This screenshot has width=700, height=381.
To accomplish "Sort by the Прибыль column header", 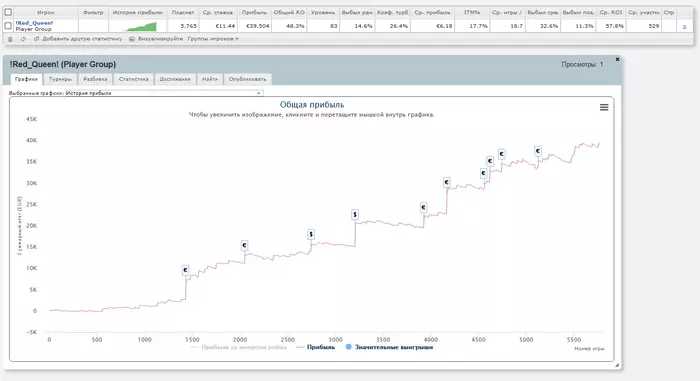I will [254, 13].
